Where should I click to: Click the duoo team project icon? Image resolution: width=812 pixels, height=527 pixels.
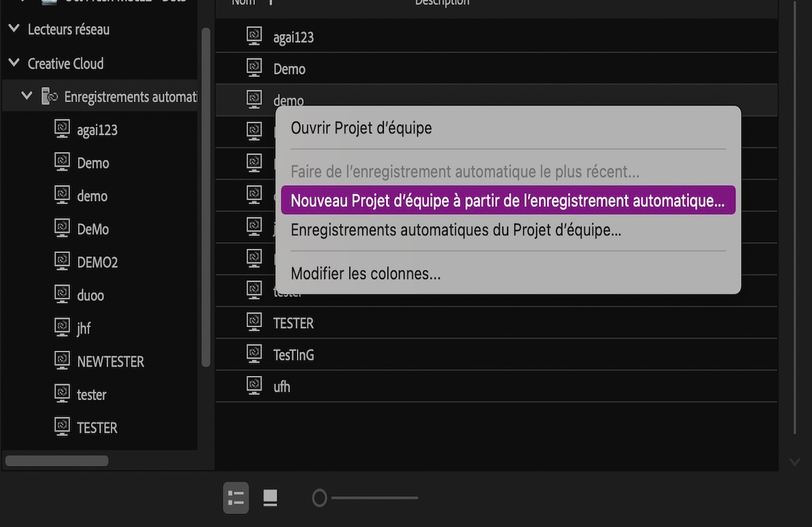pos(61,295)
